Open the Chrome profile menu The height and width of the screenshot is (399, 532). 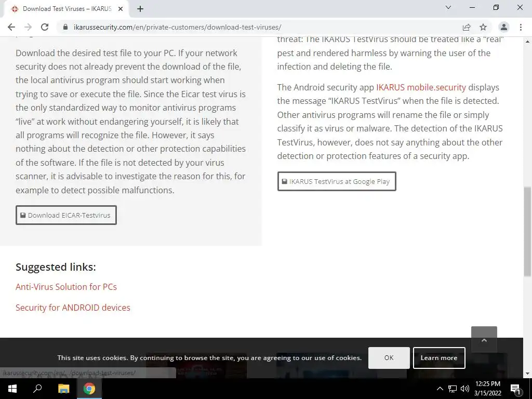pyautogui.click(x=504, y=27)
